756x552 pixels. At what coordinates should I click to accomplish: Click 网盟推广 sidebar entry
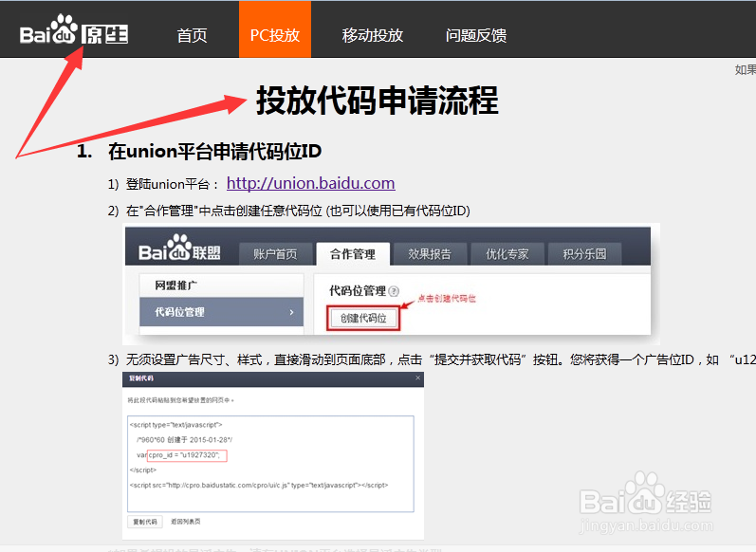point(222,285)
